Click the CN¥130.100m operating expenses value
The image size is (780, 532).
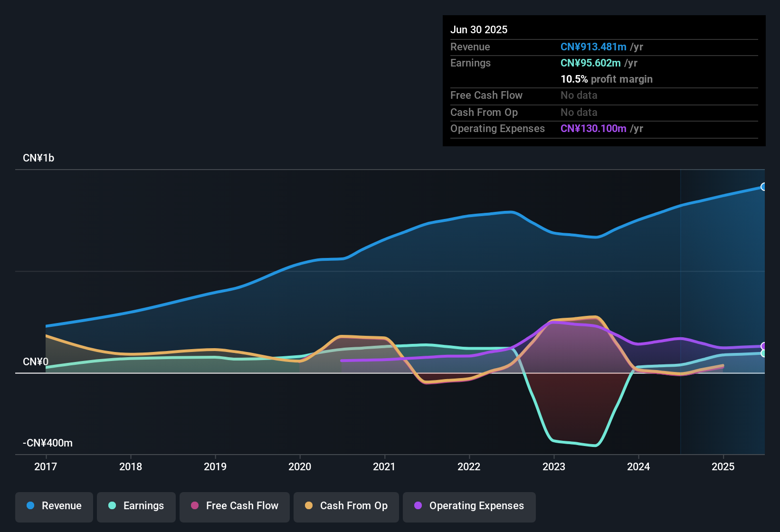593,128
